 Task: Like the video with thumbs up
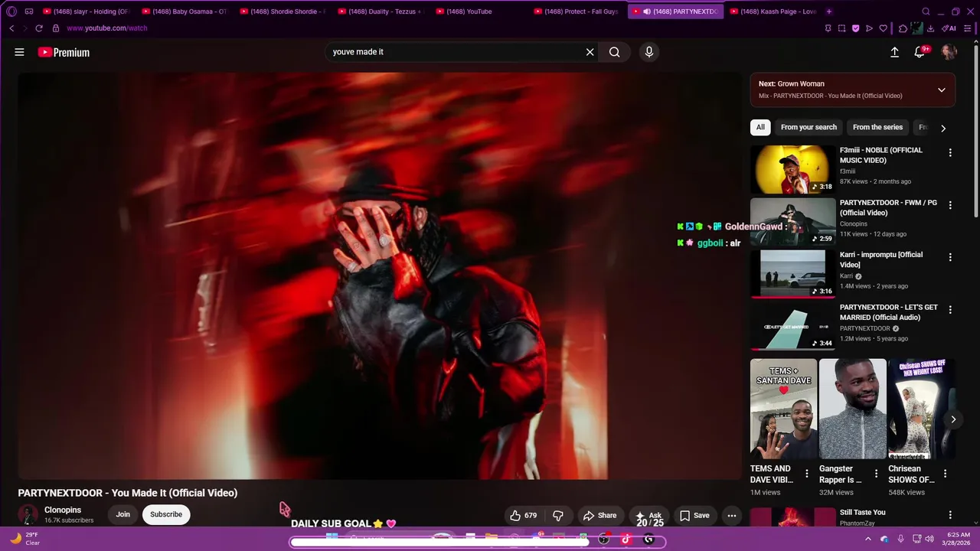pos(524,515)
